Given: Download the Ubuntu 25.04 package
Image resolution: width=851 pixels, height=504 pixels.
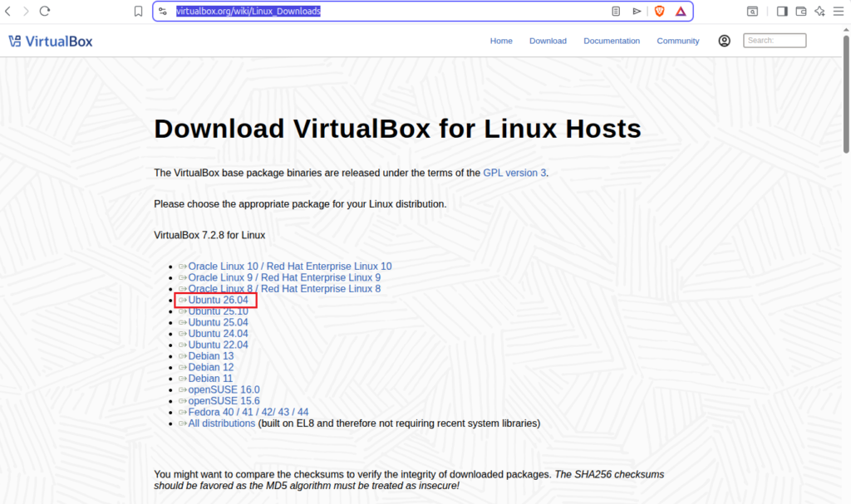Looking at the screenshot, I should (x=218, y=322).
